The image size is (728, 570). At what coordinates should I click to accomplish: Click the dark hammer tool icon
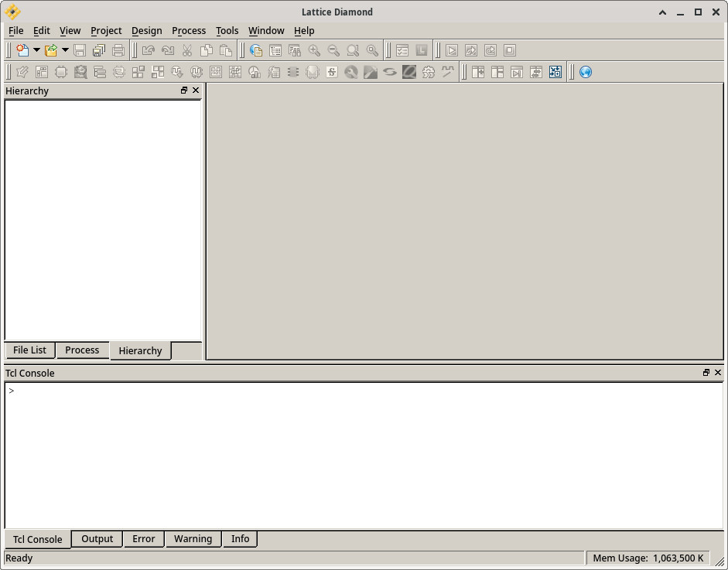coord(371,72)
